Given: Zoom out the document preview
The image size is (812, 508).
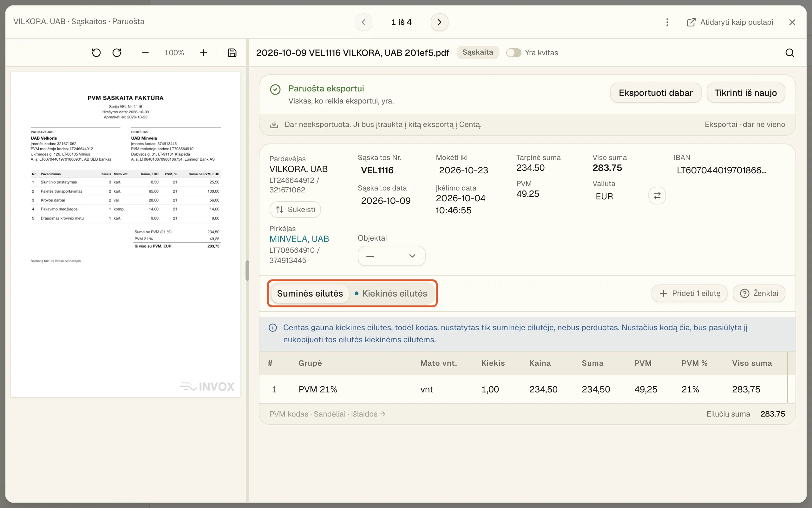Looking at the screenshot, I should [145, 53].
